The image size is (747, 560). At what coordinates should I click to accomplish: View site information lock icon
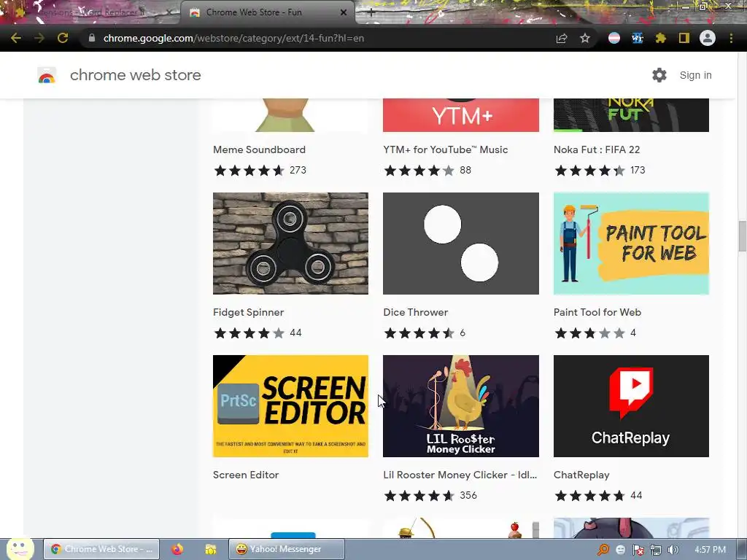click(x=91, y=38)
